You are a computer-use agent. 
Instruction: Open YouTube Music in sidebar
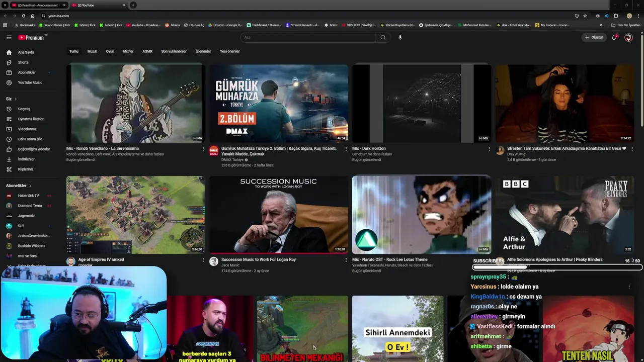coord(28,82)
